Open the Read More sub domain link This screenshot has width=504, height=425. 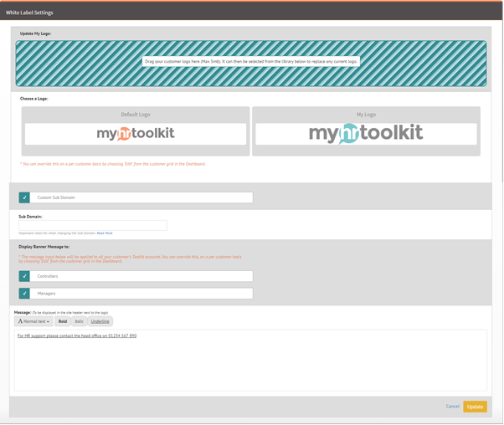click(x=105, y=233)
